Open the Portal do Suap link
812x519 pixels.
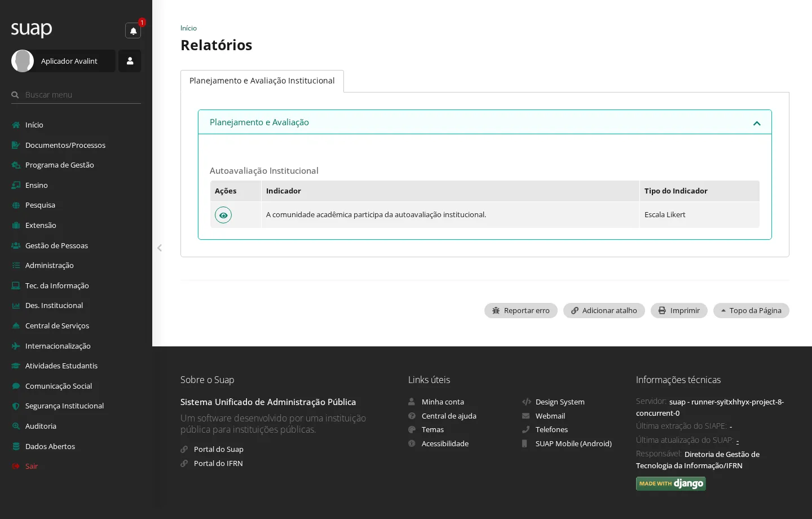tap(219, 449)
